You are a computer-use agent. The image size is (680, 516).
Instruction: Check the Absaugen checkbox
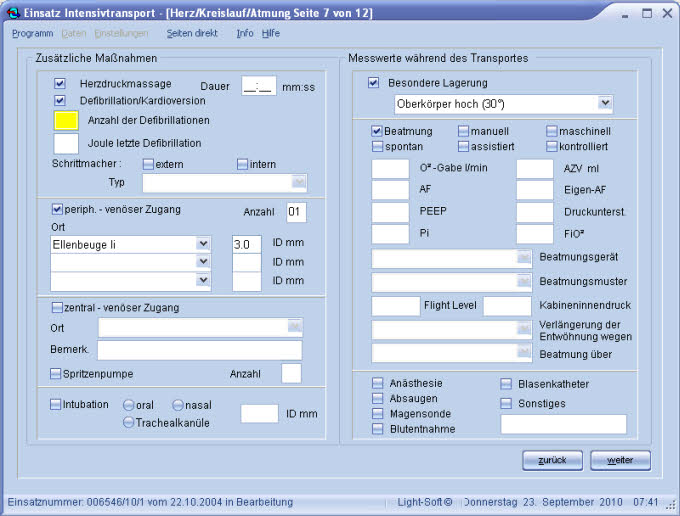click(x=378, y=398)
